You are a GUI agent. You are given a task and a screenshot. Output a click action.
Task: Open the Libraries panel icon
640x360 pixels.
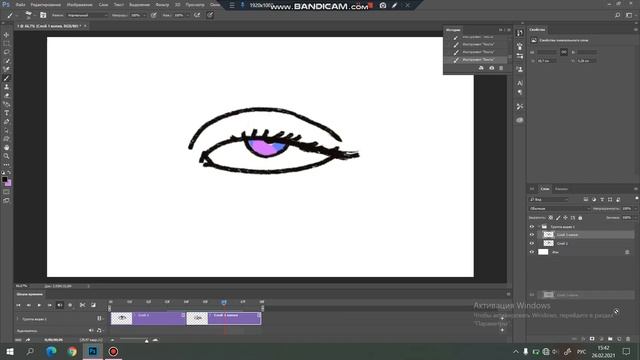click(520, 120)
